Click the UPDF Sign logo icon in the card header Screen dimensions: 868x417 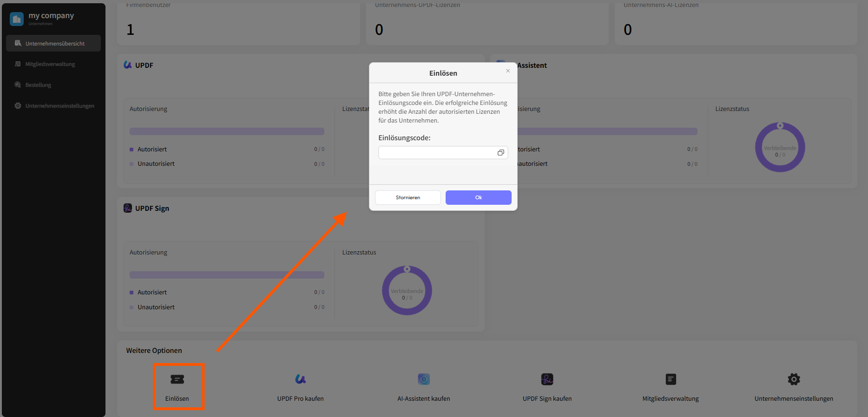pos(128,208)
